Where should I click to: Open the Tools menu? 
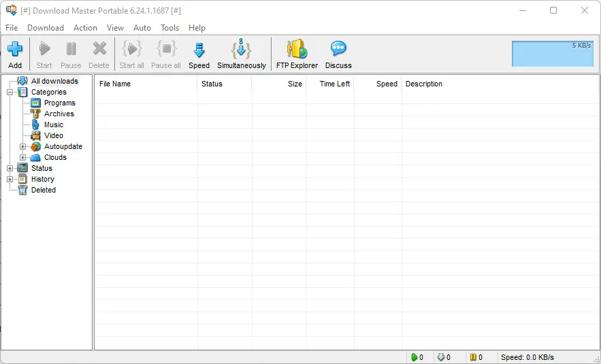(169, 28)
